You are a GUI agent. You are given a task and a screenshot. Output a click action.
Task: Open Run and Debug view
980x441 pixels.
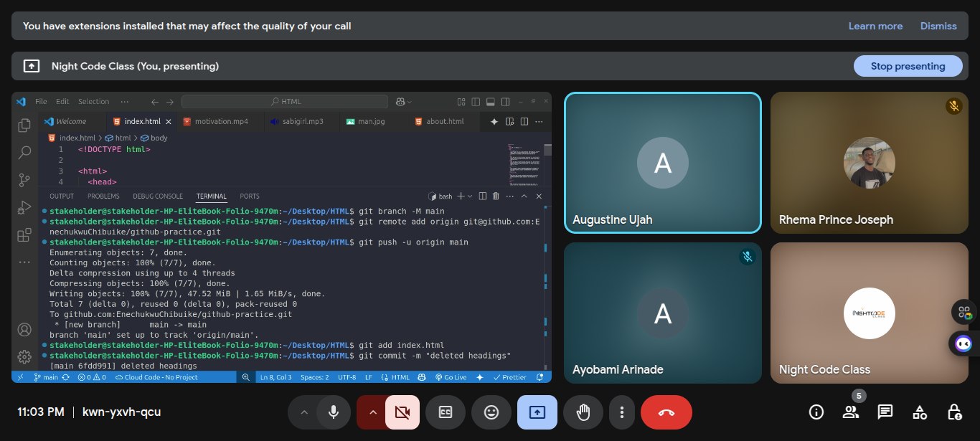tap(24, 207)
